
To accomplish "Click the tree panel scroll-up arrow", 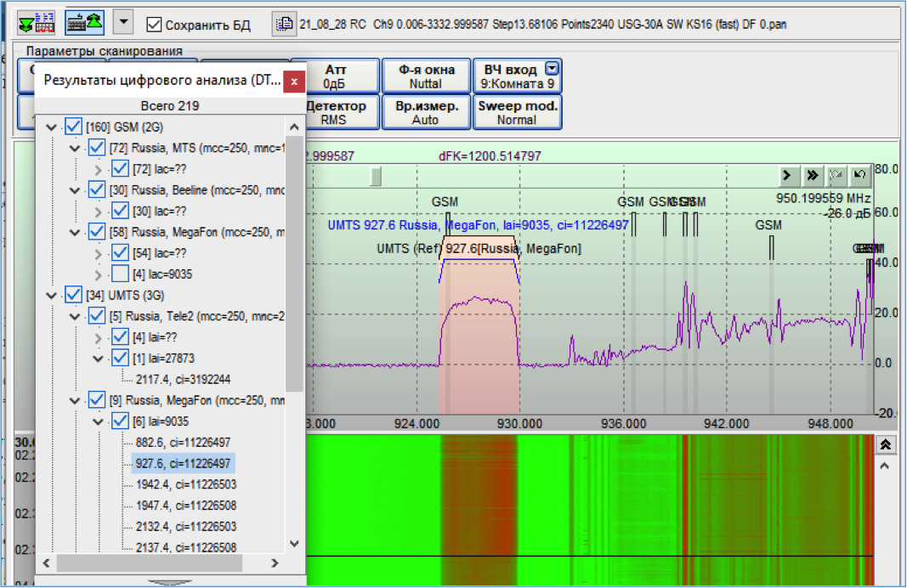I will click(294, 127).
